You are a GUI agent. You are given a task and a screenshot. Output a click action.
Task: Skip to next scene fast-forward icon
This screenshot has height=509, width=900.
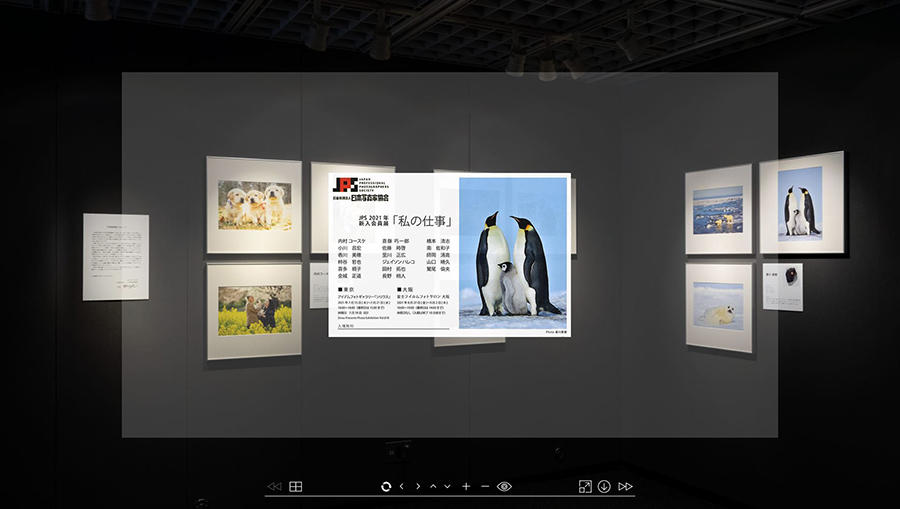click(x=626, y=487)
